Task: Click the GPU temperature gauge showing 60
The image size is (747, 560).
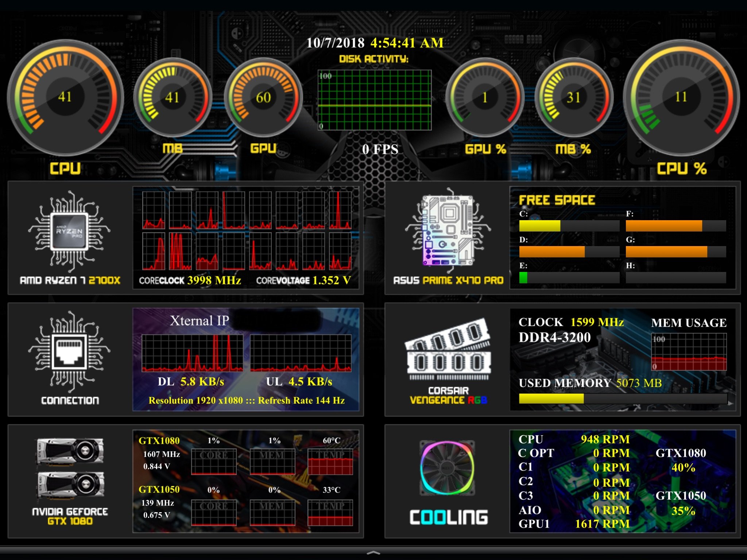Action: (x=263, y=97)
